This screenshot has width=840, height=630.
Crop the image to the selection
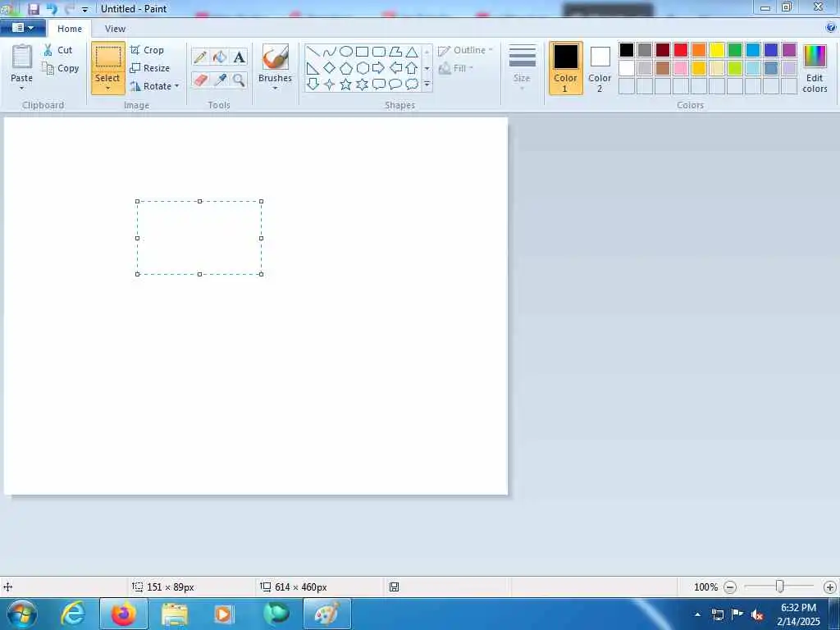[147, 50]
